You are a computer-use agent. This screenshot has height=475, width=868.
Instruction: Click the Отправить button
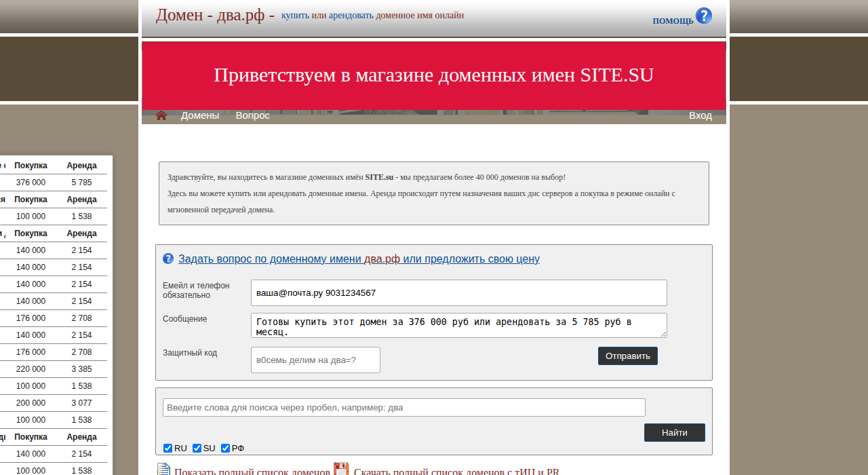click(x=628, y=356)
